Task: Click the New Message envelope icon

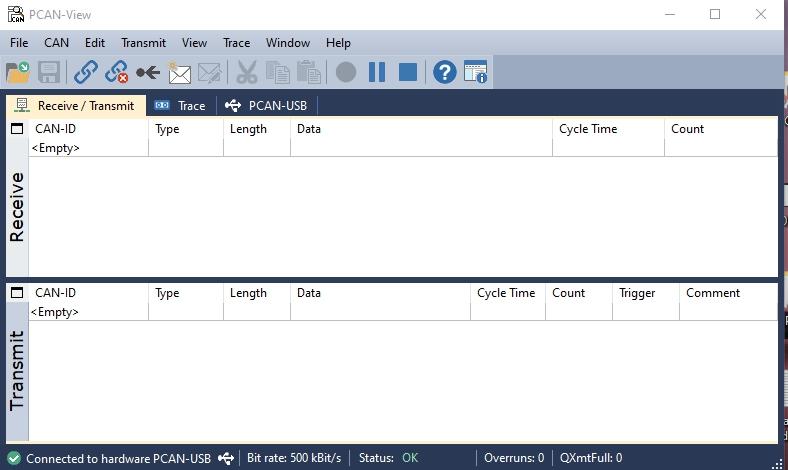Action: (179, 73)
